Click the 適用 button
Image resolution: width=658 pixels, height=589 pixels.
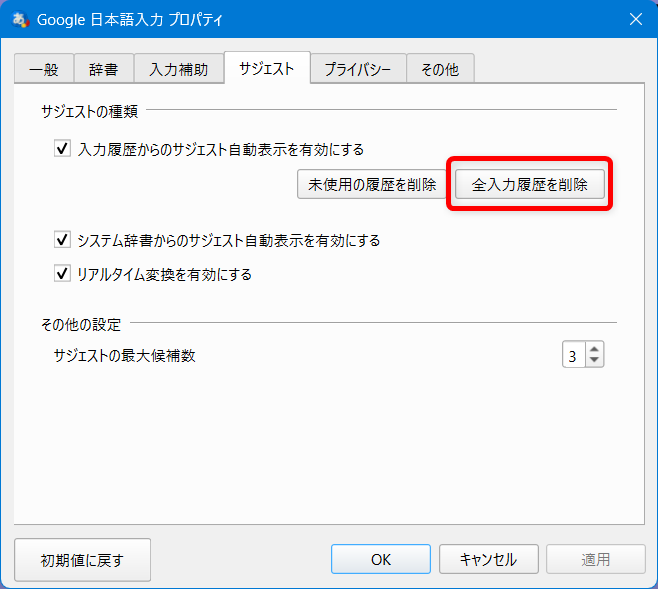tap(595, 559)
